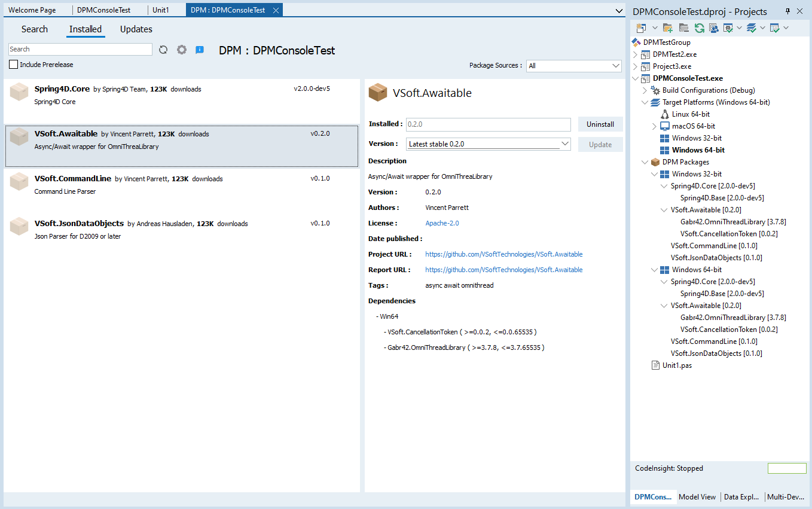Click the VSoft.JsonDataObjects package box icon
The height and width of the screenshot is (509, 812).
point(19,226)
